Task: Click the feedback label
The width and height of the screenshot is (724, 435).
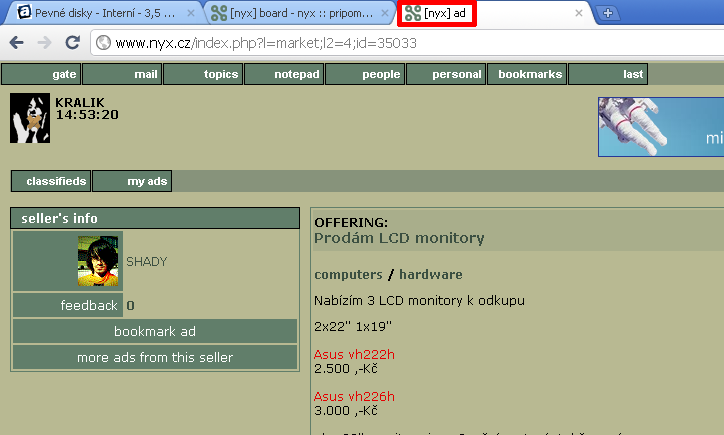Action: pyautogui.click(x=89, y=305)
